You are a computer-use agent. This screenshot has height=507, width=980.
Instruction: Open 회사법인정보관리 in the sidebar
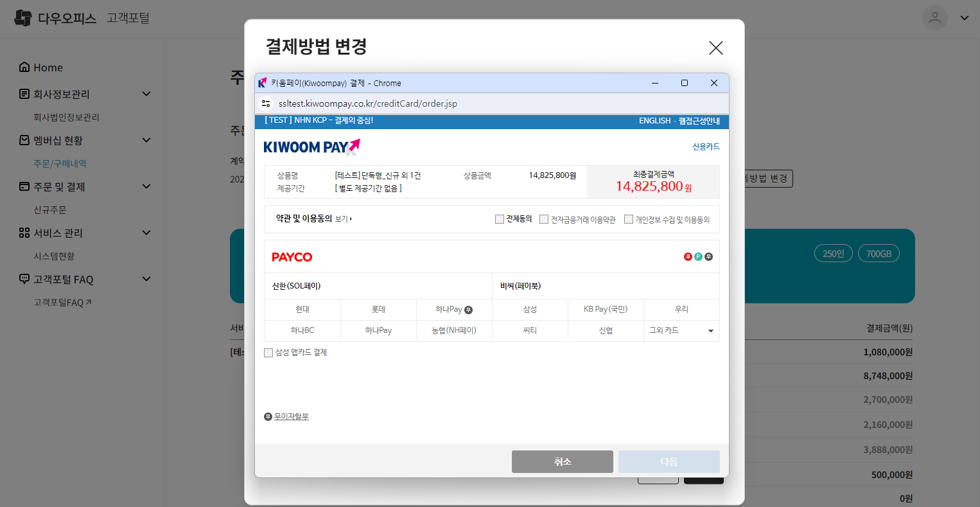pos(66,118)
